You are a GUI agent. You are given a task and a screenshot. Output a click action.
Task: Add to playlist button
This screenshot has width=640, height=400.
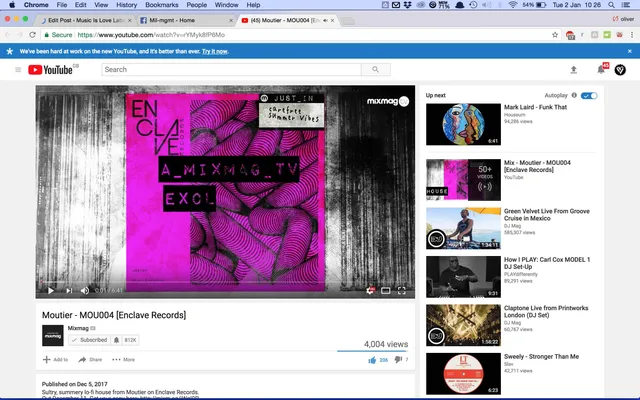tap(56, 360)
